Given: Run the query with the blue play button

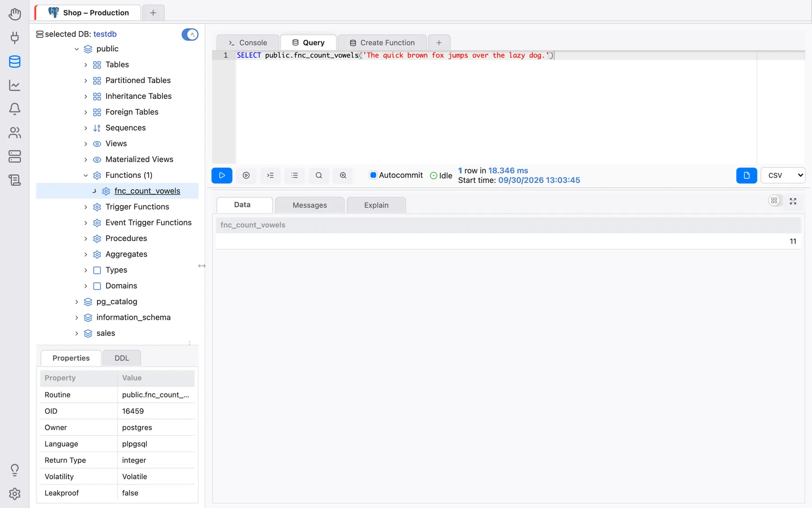Looking at the screenshot, I should pos(222,175).
